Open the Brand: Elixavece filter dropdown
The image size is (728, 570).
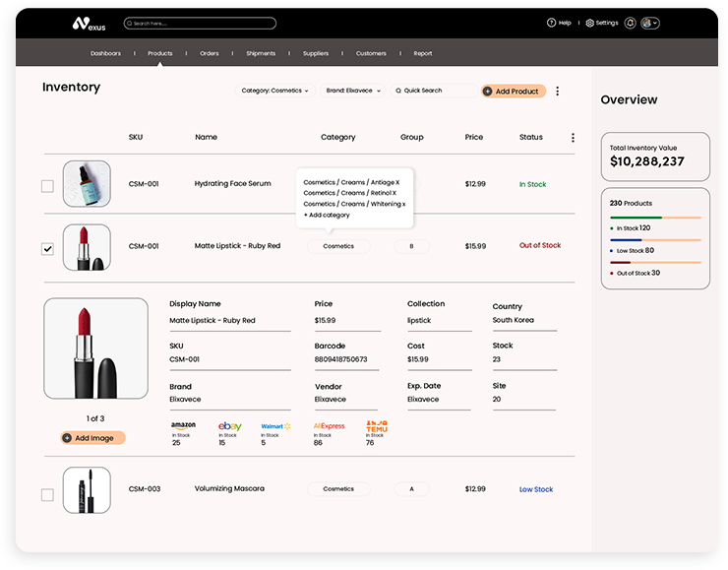[353, 91]
